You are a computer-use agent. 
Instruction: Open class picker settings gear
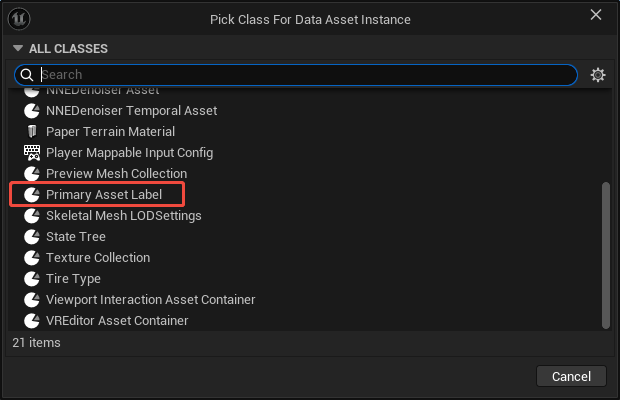pos(598,75)
